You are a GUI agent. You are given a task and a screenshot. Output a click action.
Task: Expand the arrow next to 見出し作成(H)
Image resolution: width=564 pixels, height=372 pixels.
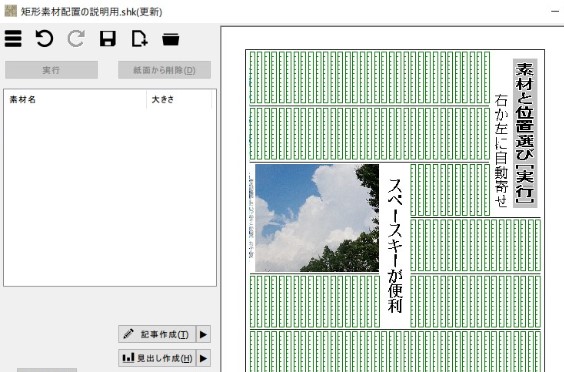pos(203,358)
